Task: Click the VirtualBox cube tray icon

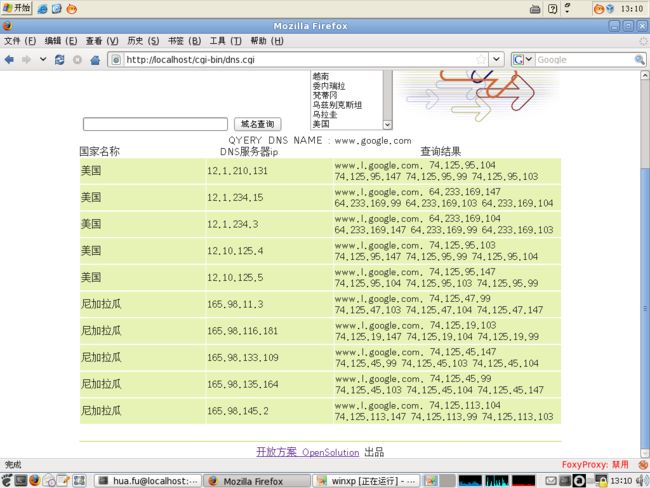Action: click(x=610, y=9)
